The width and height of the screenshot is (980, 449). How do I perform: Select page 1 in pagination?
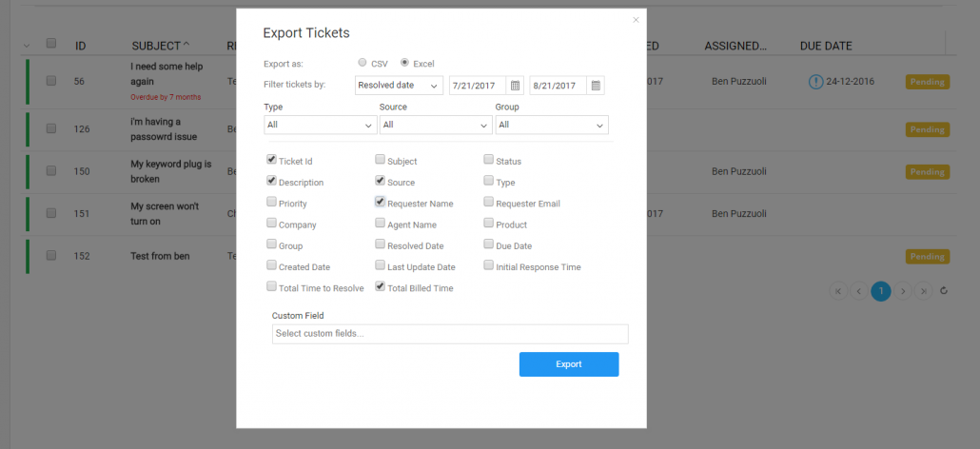(x=881, y=290)
